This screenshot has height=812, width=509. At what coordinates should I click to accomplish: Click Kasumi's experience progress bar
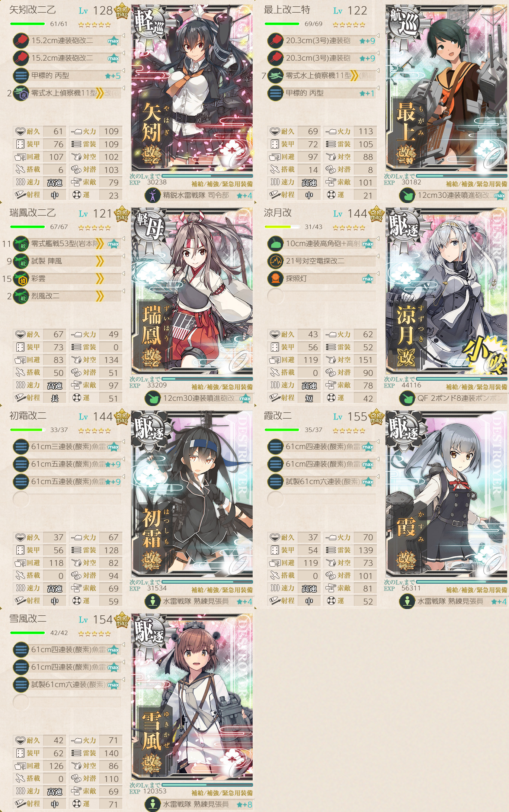pyautogui.click(x=462, y=581)
